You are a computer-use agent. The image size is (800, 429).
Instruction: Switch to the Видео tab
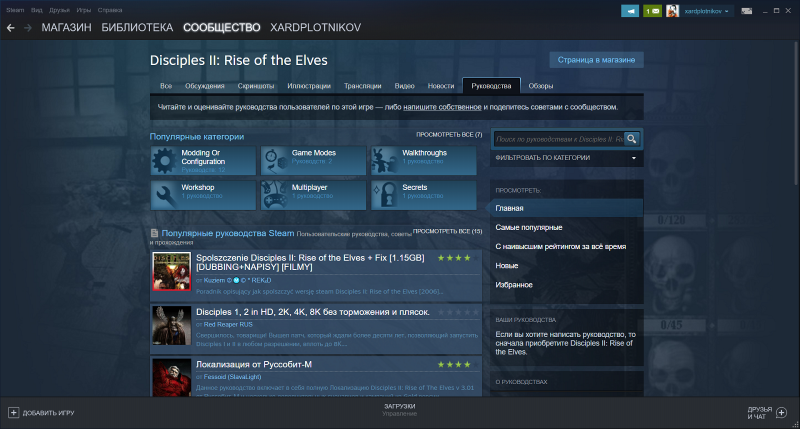pos(404,86)
